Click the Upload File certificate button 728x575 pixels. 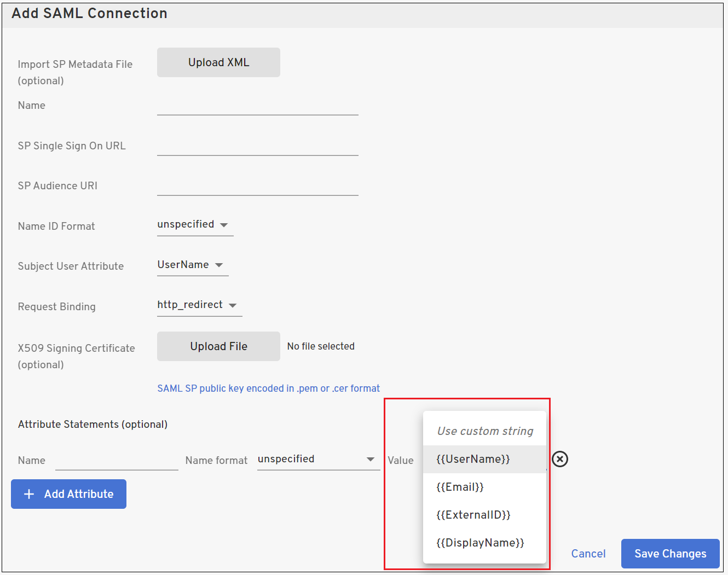point(218,346)
